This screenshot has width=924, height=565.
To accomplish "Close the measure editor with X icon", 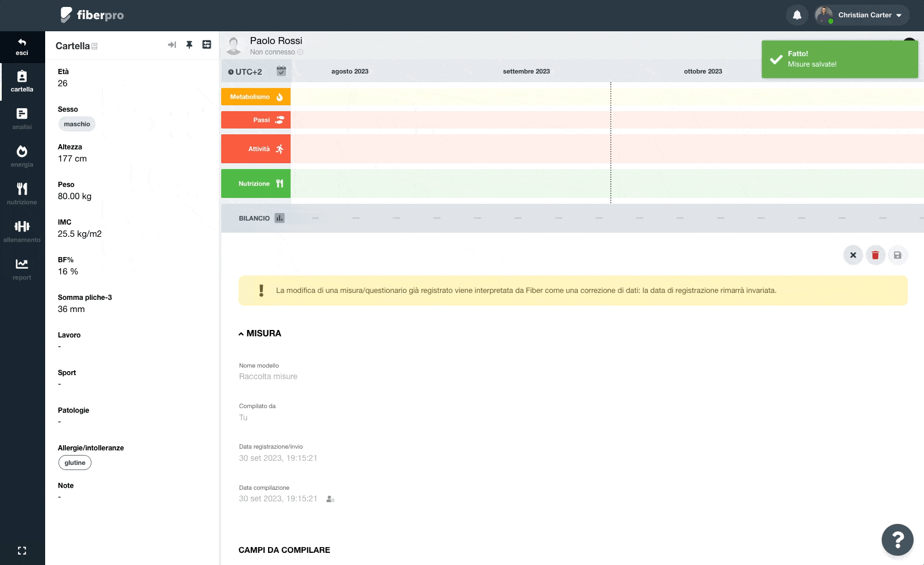I will 853,255.
